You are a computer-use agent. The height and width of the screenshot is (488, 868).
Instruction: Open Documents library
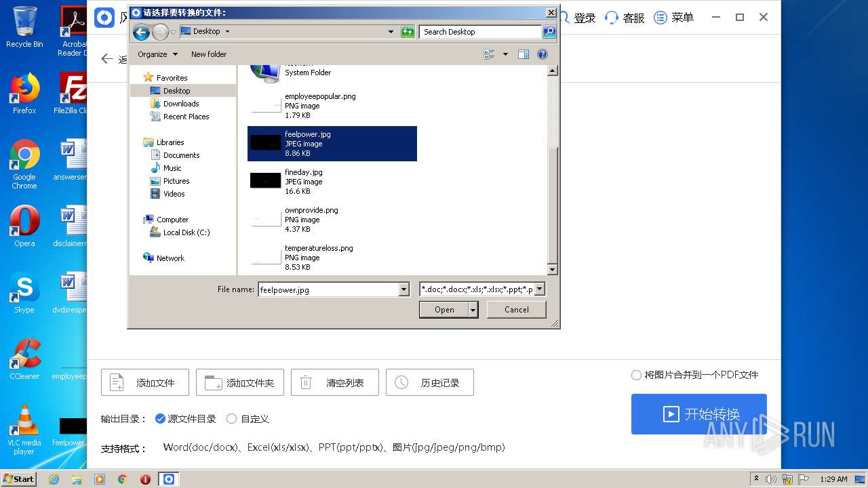(x=181, y=155)
